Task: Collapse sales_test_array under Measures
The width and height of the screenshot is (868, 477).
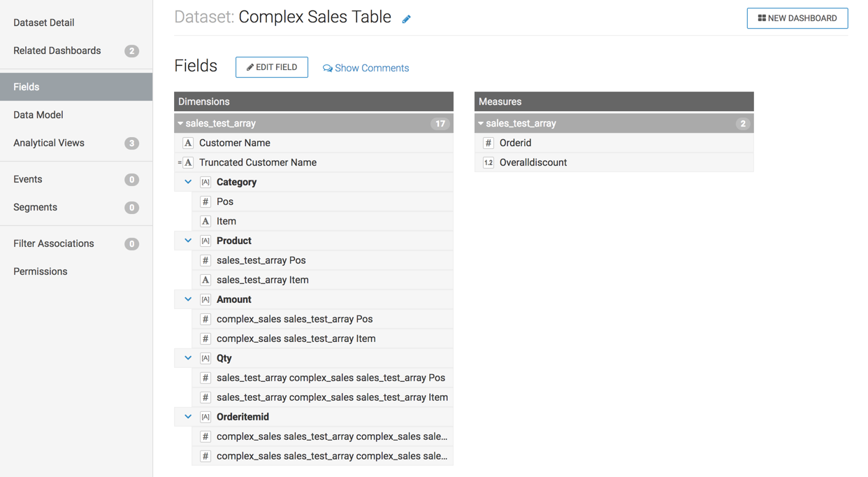Action: point(481,124)
